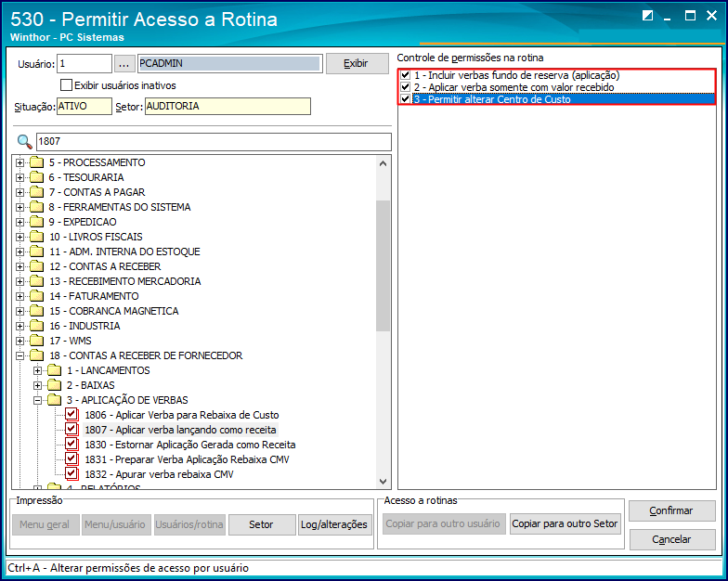Click the restore-down icon in title bar
This screenshot has width=728, height=581.
647,16
